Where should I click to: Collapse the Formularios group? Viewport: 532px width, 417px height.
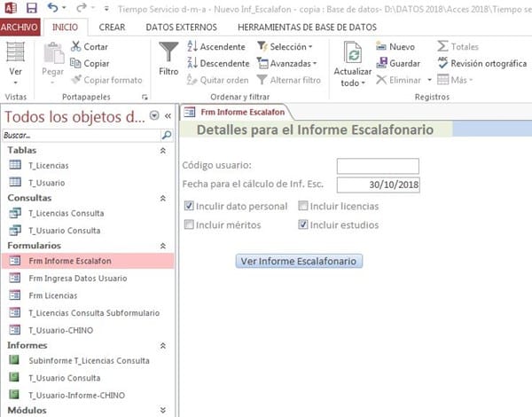click(x=163, y=246)
